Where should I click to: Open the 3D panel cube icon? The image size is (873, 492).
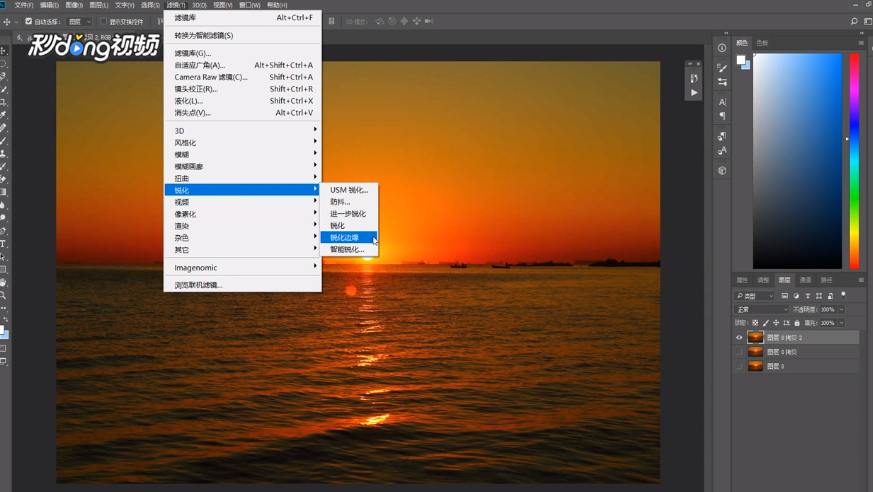[x=722, y=170]
